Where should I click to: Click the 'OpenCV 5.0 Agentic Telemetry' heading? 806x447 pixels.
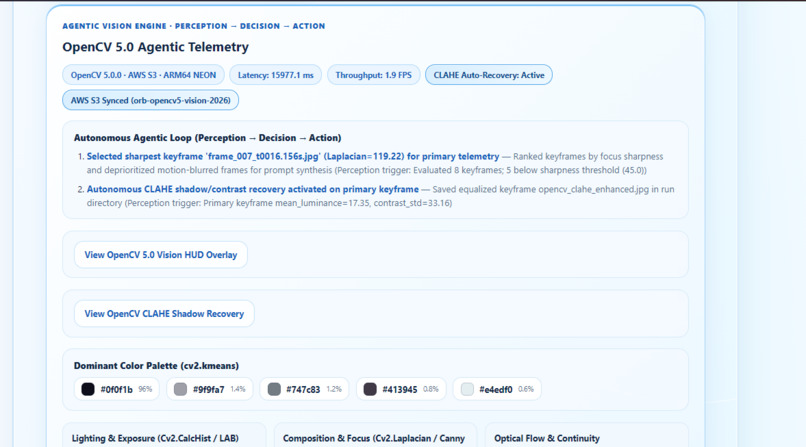pos(156,47)
